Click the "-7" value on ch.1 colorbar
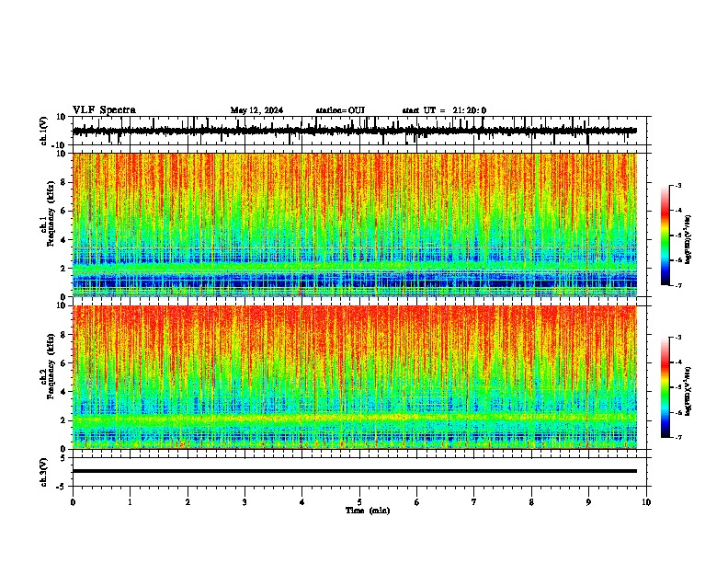728x563 pixels. click(x=677, y=285)
